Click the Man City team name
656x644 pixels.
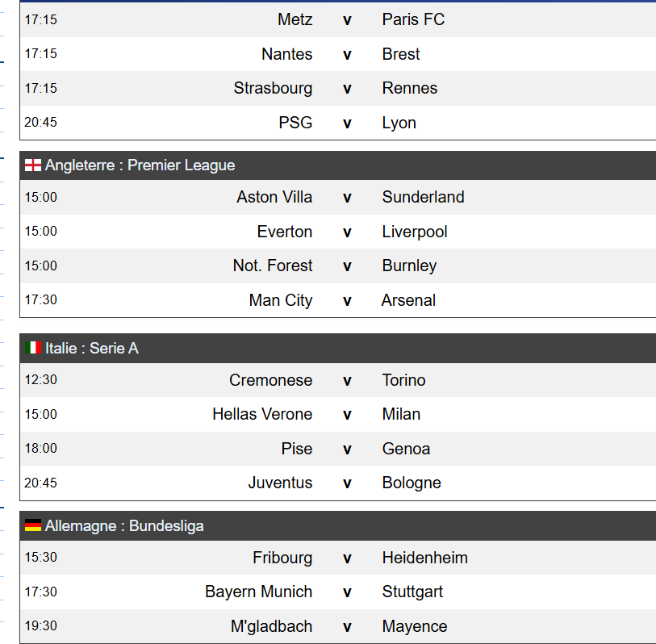point(280,300)
